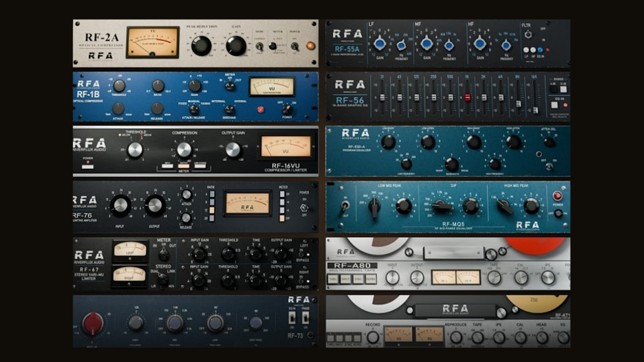The width and height of the screenshot is (644, 362).
Task: Click the RF-2A VU gain reduction meter
Action: click(x=152, y=42)
